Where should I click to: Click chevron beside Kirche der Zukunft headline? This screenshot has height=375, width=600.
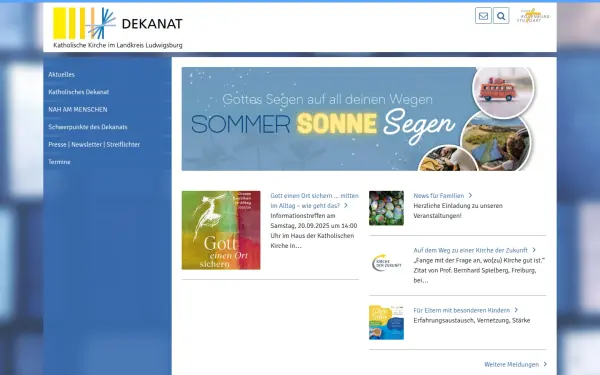tap(534, 250)
